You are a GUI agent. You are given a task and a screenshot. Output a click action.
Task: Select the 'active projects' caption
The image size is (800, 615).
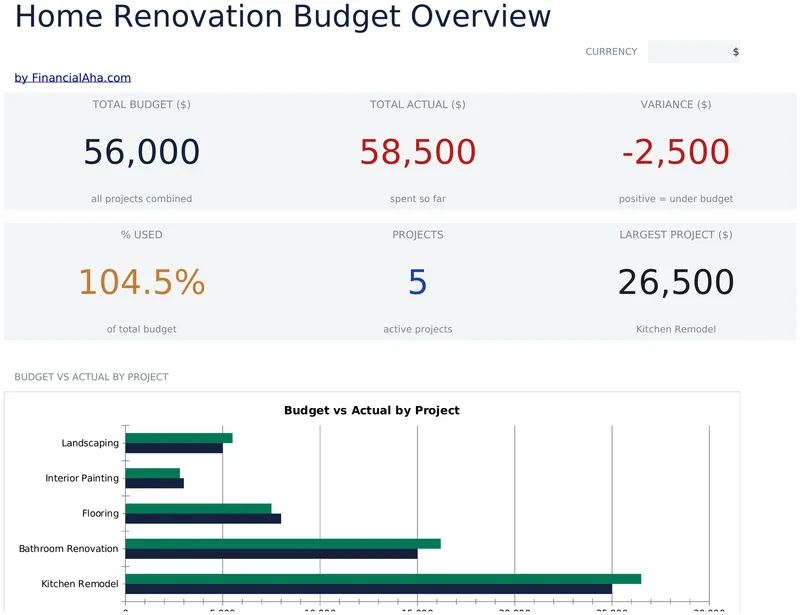(417, 329)
